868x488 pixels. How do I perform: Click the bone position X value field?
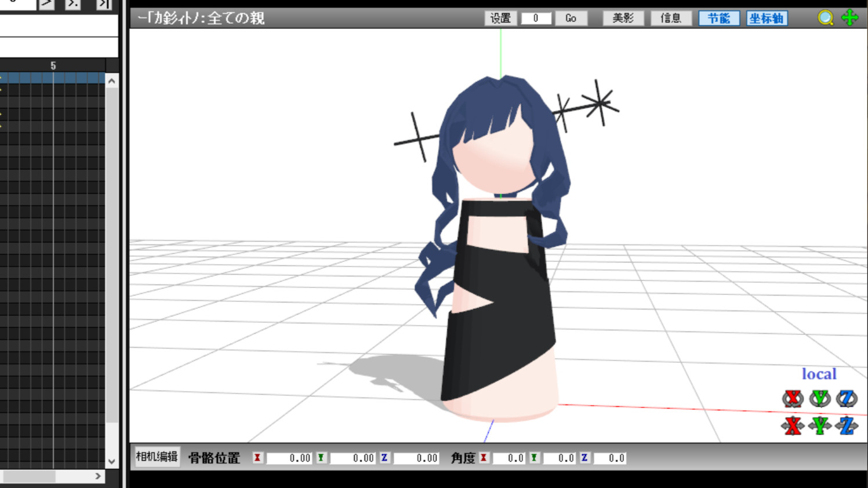click(290, 458)
